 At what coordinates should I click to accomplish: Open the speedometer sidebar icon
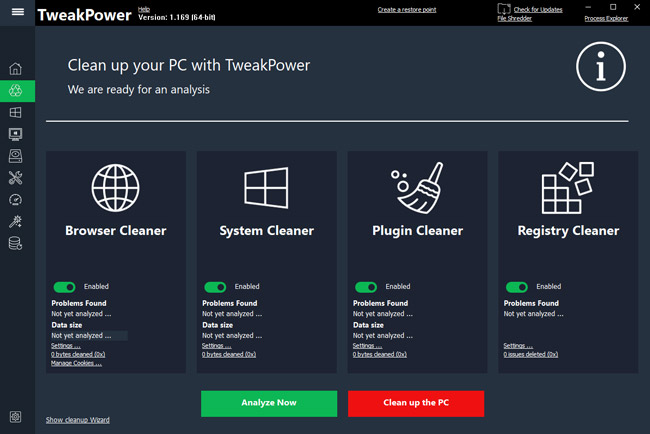pos(16,200)
